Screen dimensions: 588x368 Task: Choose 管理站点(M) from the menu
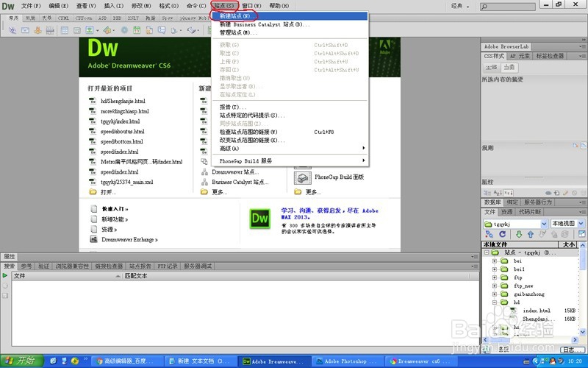click(290, 32)
